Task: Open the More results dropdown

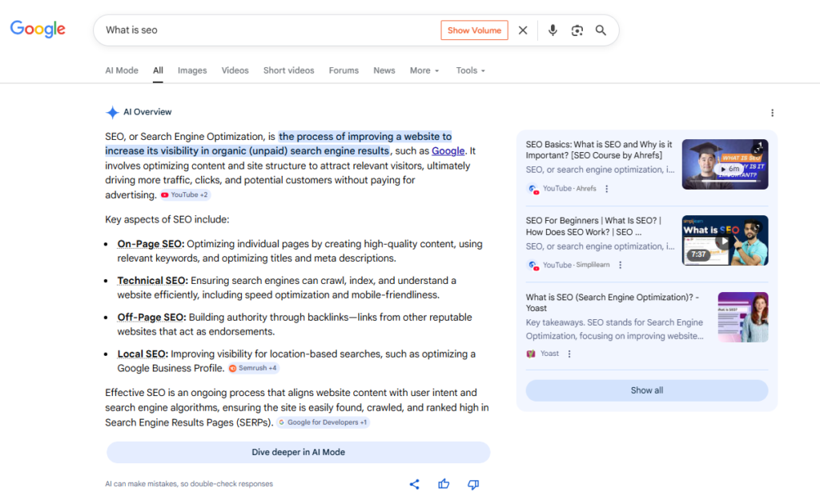Action: click(x=424, y=70)
